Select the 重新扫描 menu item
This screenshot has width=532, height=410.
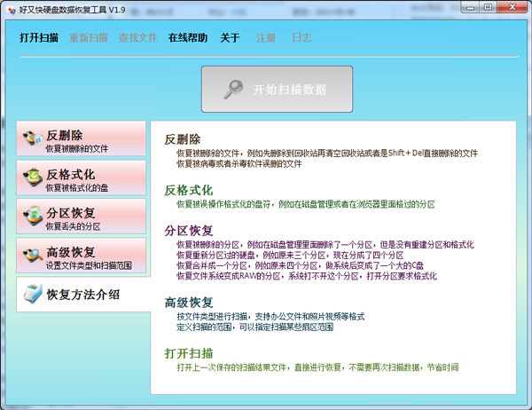[89, 38]
